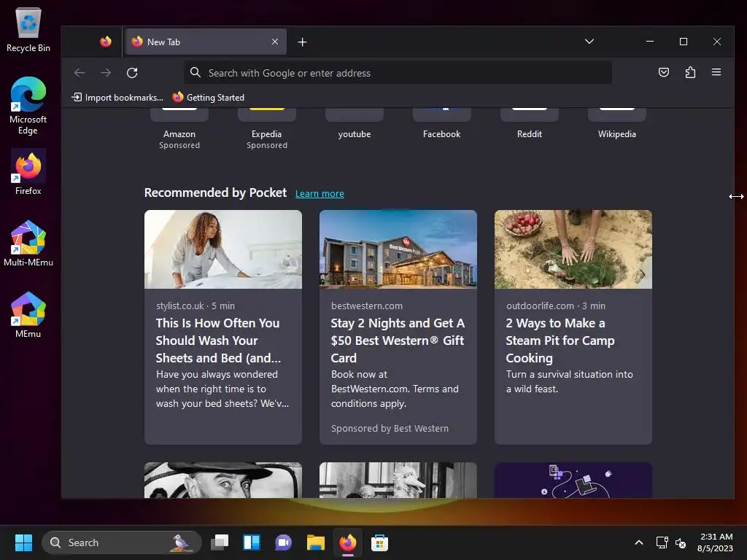The width and height of the screenshot is (747, 560).
Task: Open the Extensions puzzle icon
Action: click(690, 72)
